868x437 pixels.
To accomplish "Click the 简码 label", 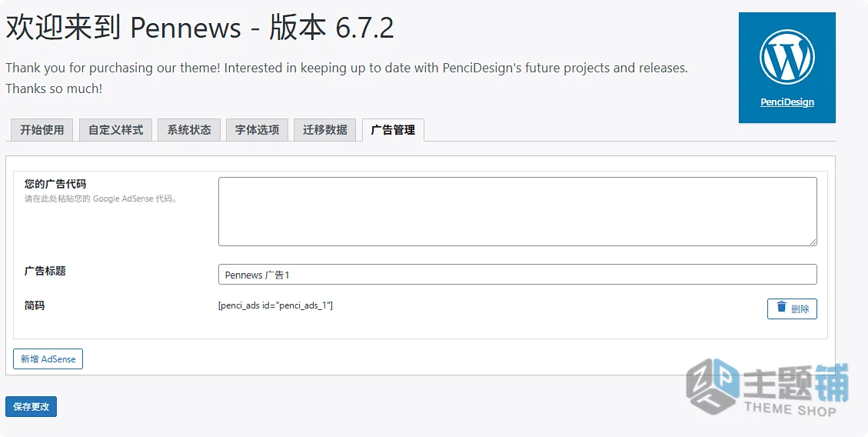I will [35, 305].
